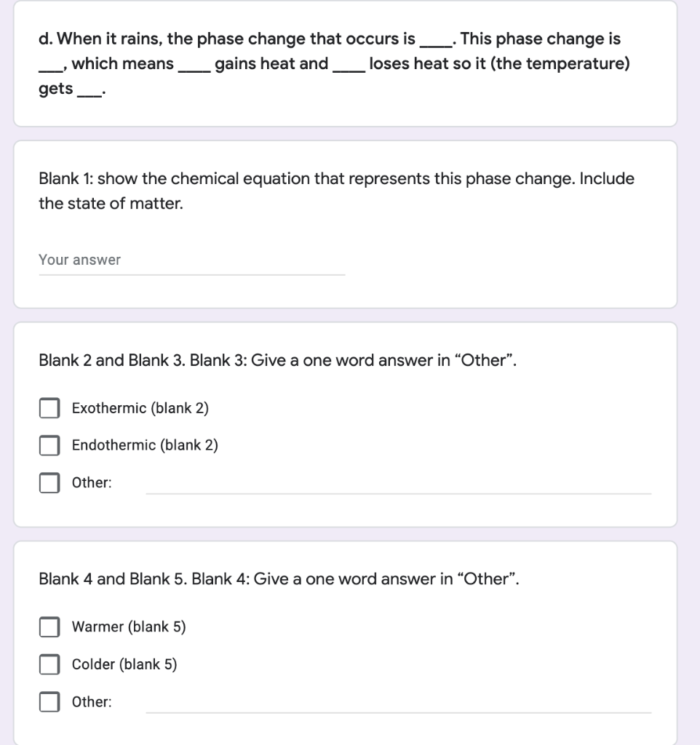Click the 'Blank 1: show the chemical equation' prompt
700x745 pixels.
point(336,179)
